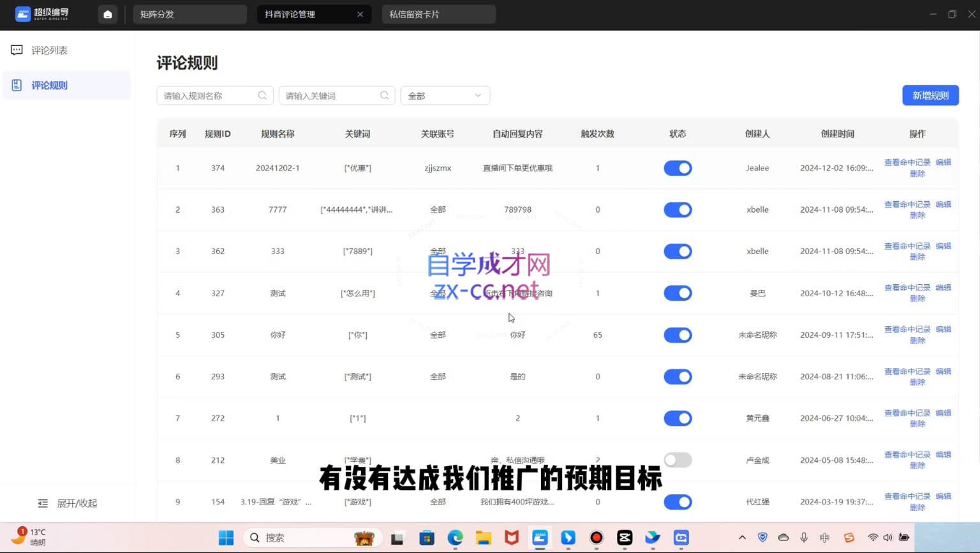This screenshot has height=553, width=980.
Task: Click the microphone tray icon
Action: click(804, 538)
